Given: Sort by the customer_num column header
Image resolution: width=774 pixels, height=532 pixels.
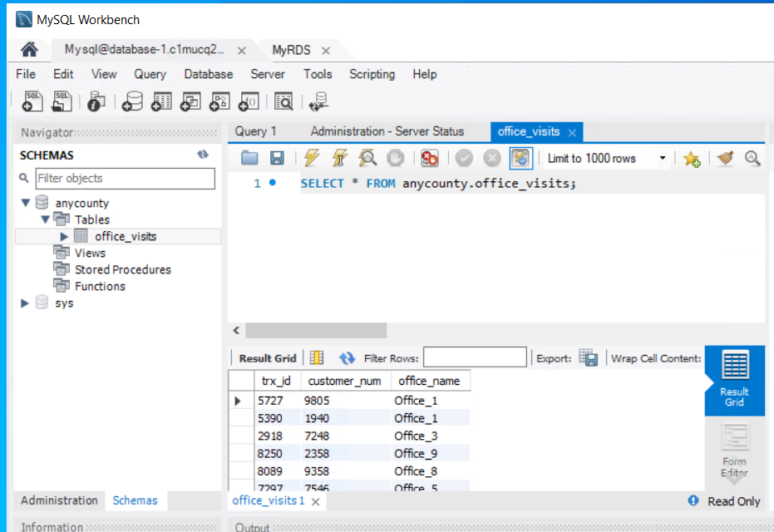Looking at the screenshot, I should (x=345, y=381).
